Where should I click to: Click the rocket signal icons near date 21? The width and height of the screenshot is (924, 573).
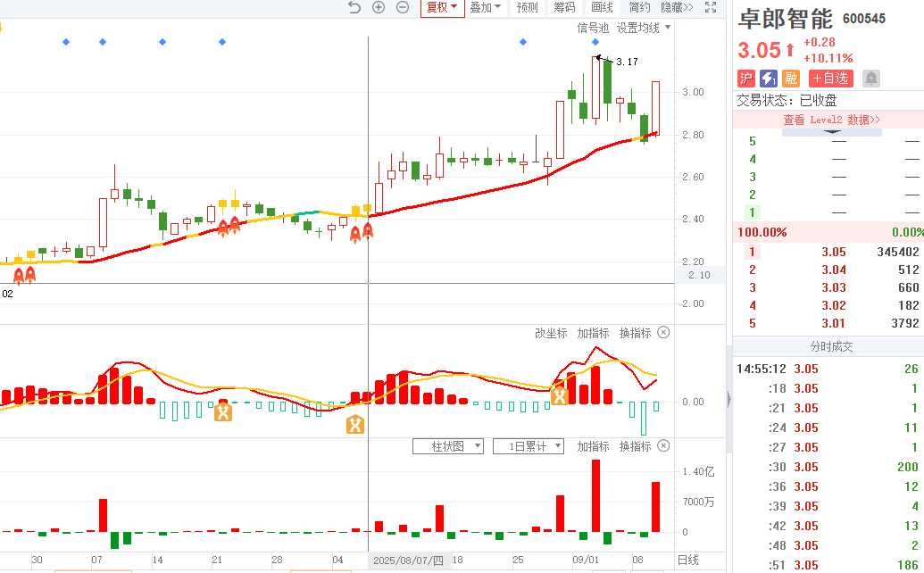[x=229, y=227]
